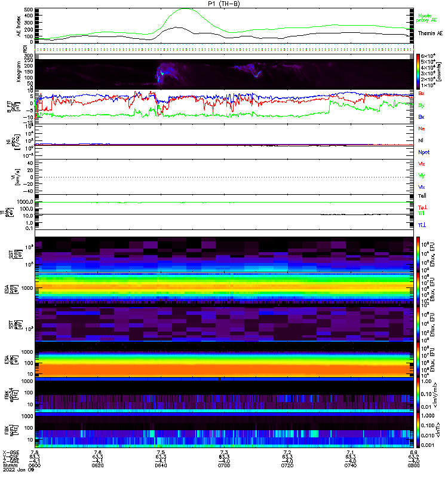Click the red "Bz" legend label
The height and width of the screenshot is (478, 448).
click(x=421, y=94)
